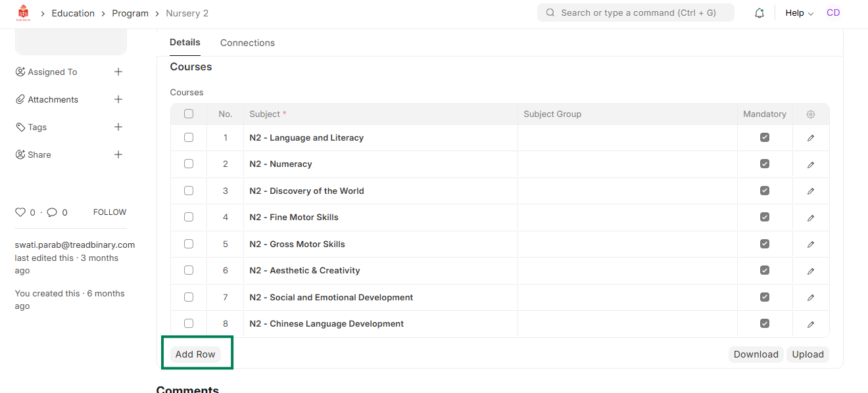Click the notification bell icon
Viewport: 868px width, 393px height.
tap(759, 13)
